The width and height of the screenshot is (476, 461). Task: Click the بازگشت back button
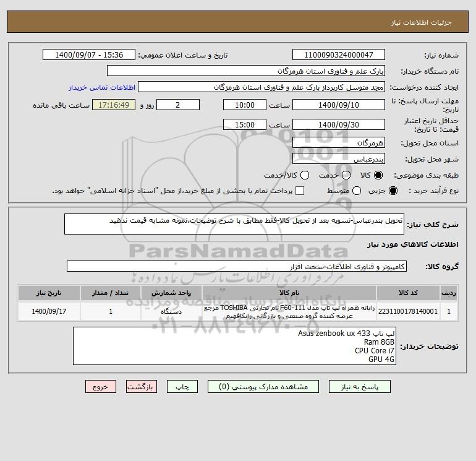(x=142, y=387)
